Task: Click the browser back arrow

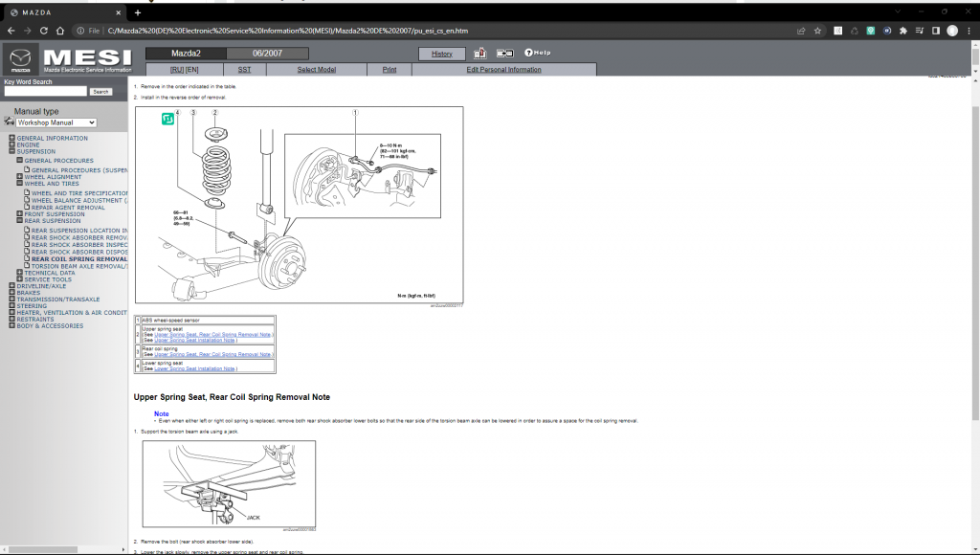Action: pos(12,29)
